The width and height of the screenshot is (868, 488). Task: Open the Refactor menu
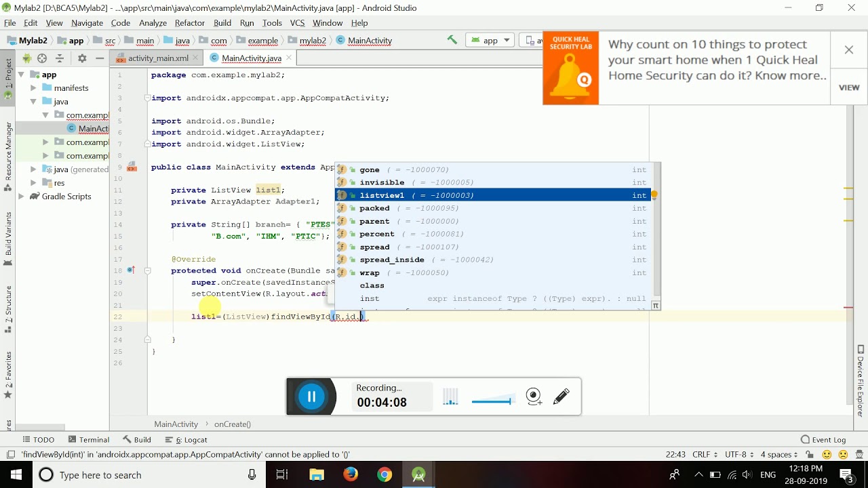[x=190, y=22]
